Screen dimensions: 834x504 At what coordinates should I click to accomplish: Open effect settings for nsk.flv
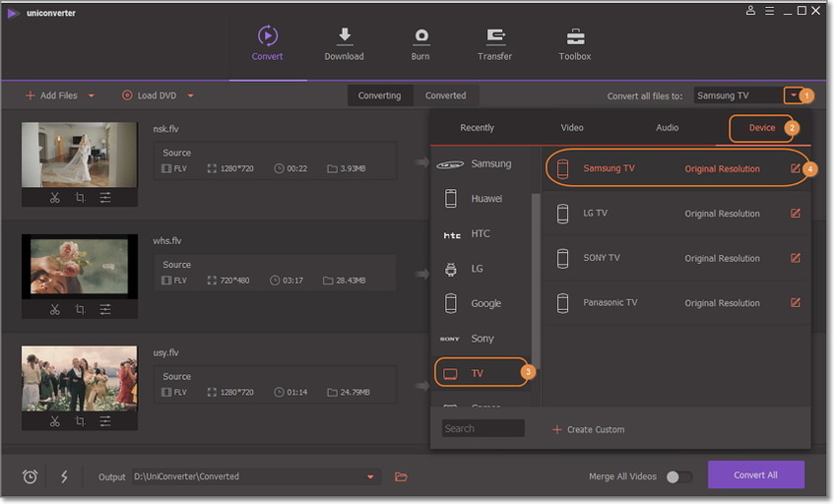[105, 198]
